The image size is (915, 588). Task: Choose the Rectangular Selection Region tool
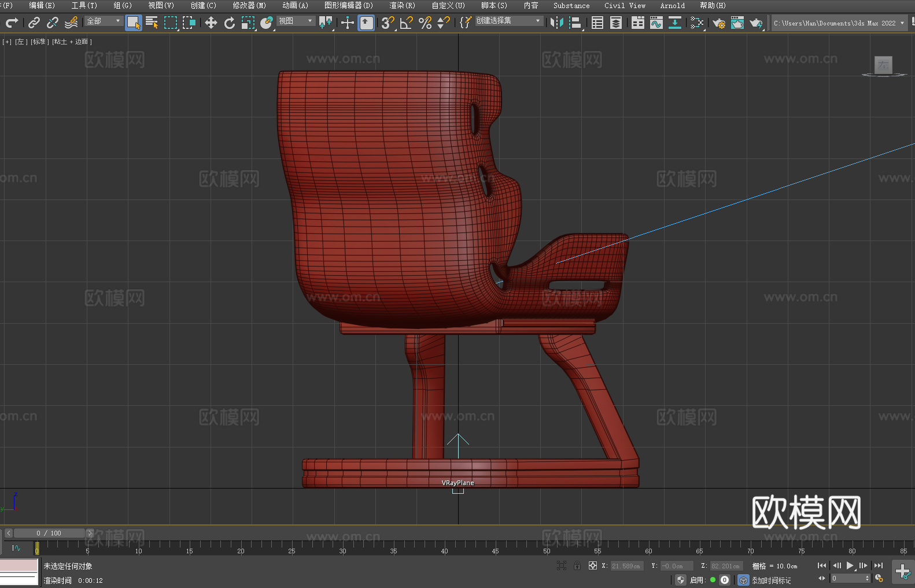tap(171, 23)
